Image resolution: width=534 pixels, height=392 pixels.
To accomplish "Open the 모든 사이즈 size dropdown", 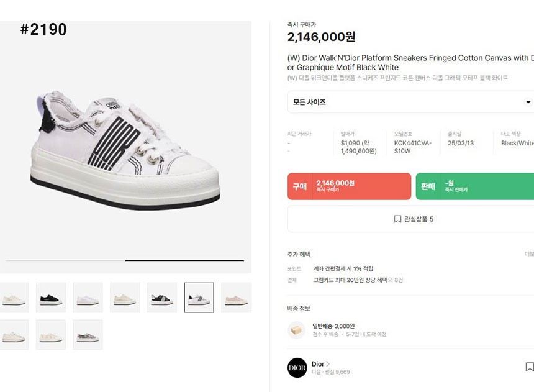I will click(410, 102).
